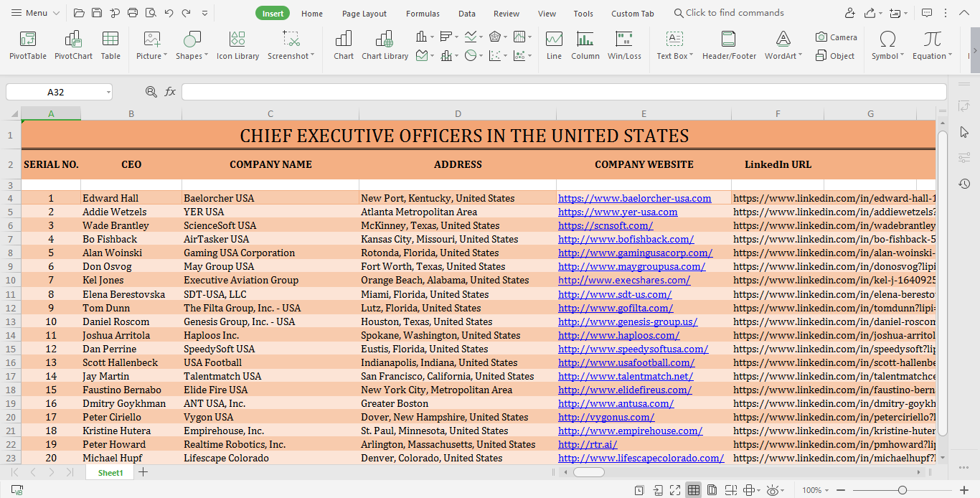980x498 pixels.
Task: Click the selection arrow icon in right sidebar
Action: (x=964, y=132)
